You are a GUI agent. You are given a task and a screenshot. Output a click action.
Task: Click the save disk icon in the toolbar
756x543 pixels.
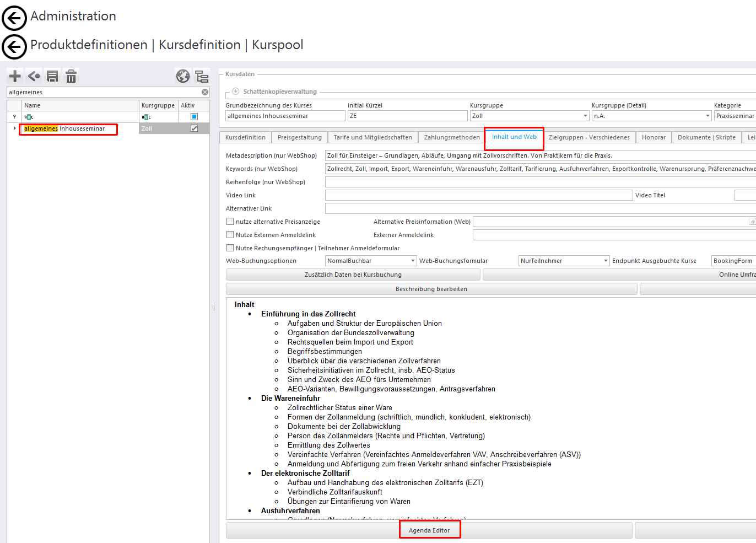52,76
